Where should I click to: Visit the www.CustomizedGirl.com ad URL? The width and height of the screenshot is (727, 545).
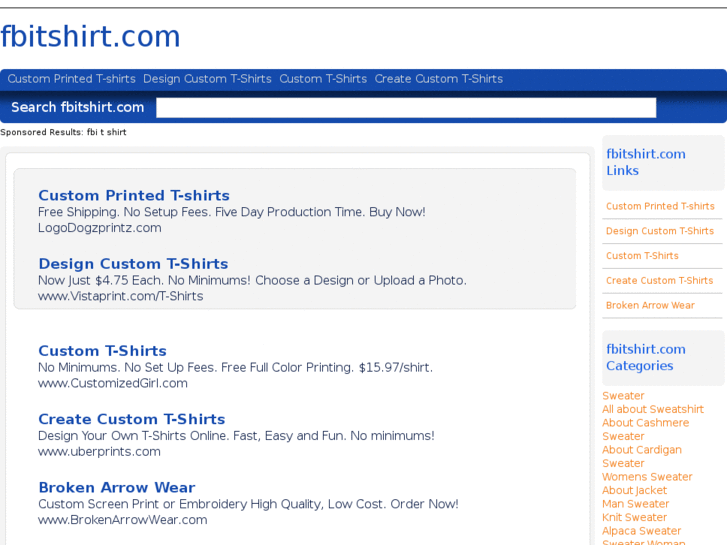click(x=113, y=383)
